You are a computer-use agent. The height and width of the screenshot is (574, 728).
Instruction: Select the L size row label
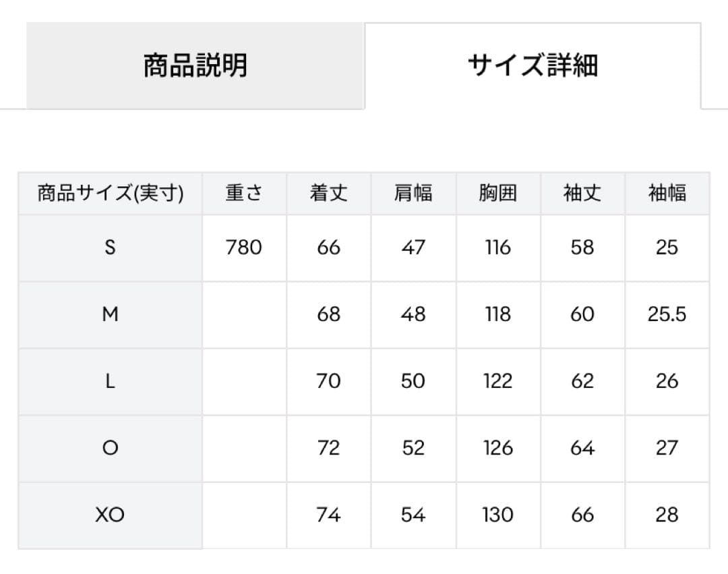111,381
